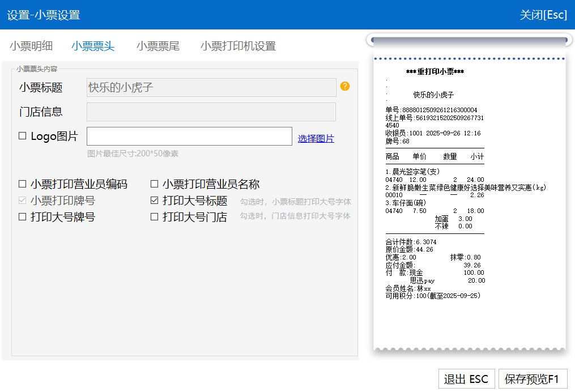Check 小票打印营业员编码 option

point(23,184)
